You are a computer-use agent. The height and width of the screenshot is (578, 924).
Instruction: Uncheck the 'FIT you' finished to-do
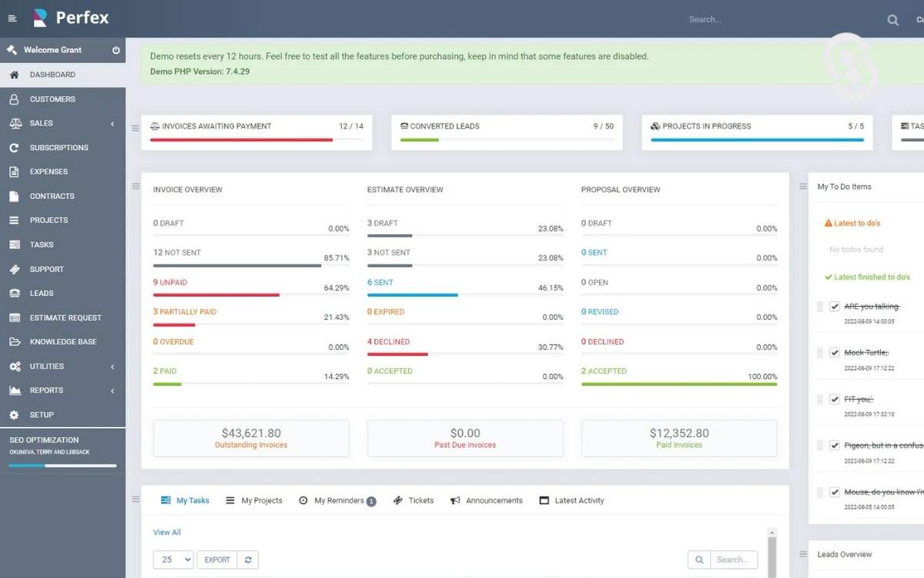click(x=835, y=399)
